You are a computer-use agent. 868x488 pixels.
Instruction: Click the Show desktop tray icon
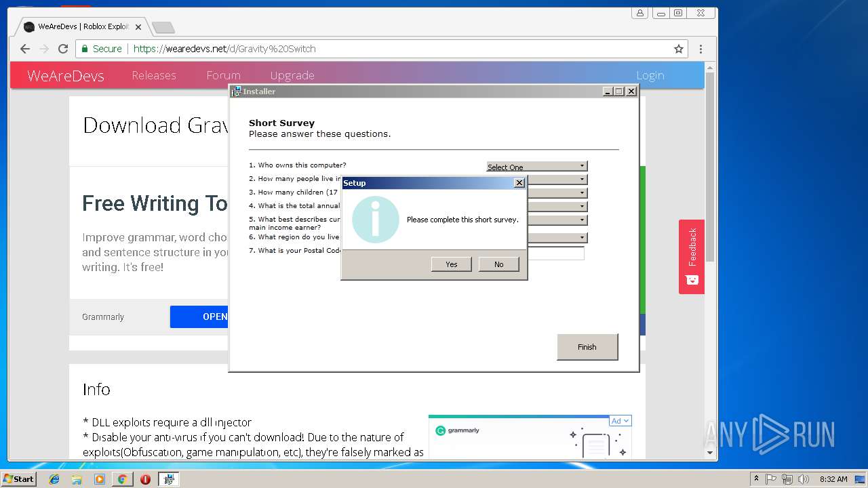tap(860, 479)
